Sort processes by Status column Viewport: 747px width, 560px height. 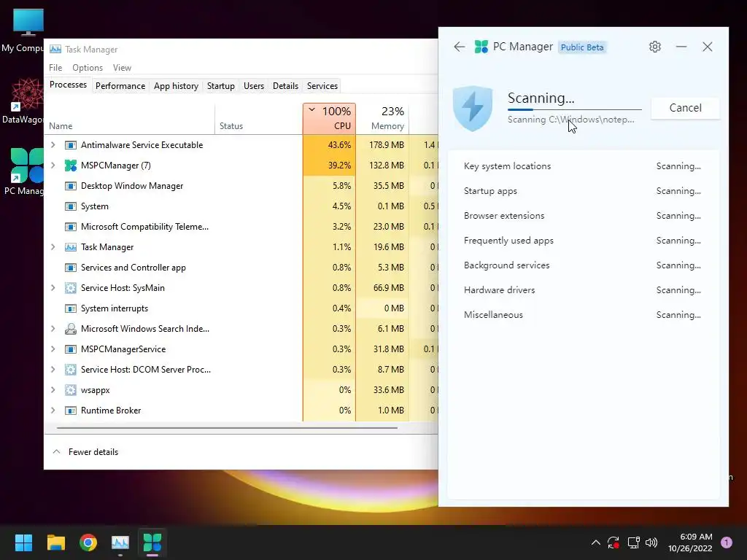259,119
